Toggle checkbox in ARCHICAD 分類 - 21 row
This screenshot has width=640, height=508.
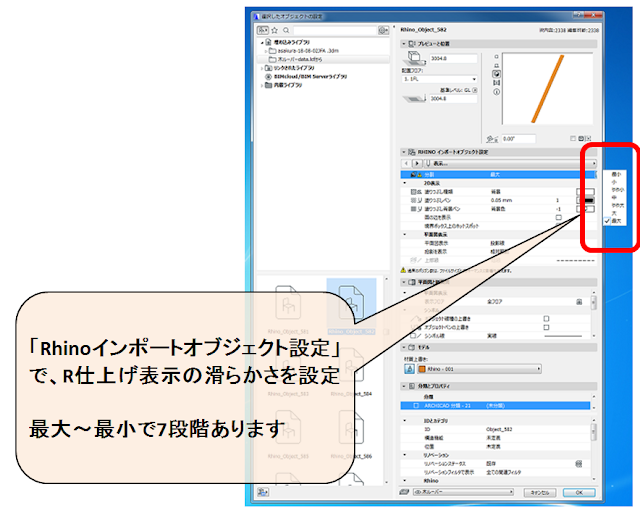pos(416,406)
